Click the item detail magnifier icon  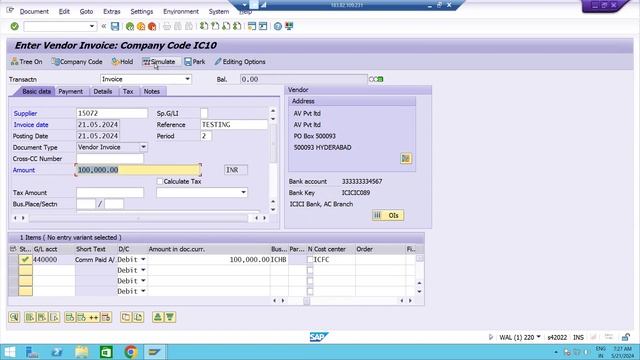14,317
